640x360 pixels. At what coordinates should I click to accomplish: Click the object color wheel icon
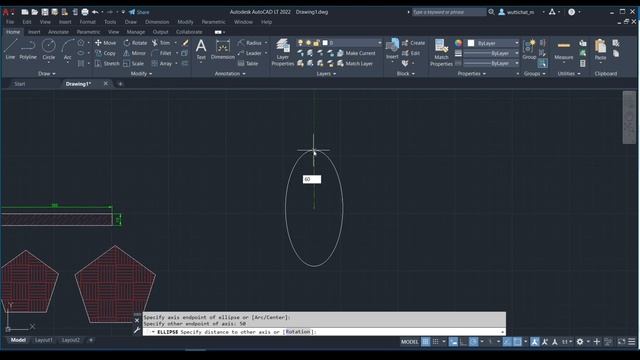click(458, 43)
